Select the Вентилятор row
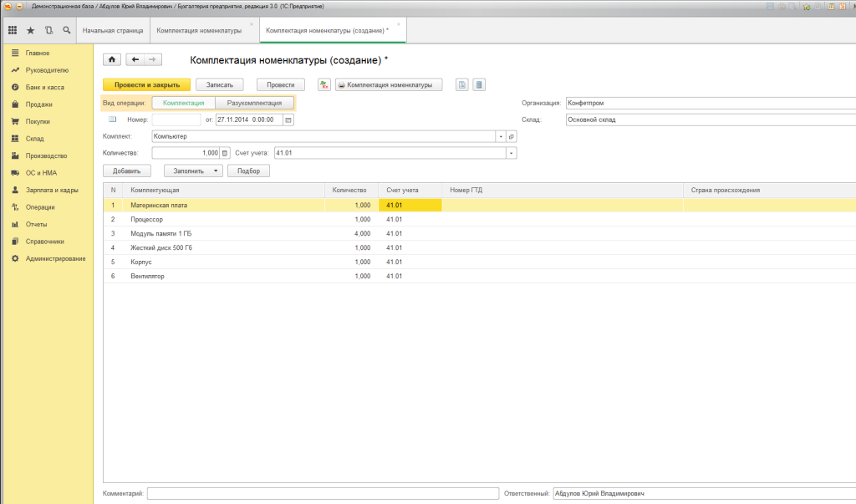 [x=479, y=277]
